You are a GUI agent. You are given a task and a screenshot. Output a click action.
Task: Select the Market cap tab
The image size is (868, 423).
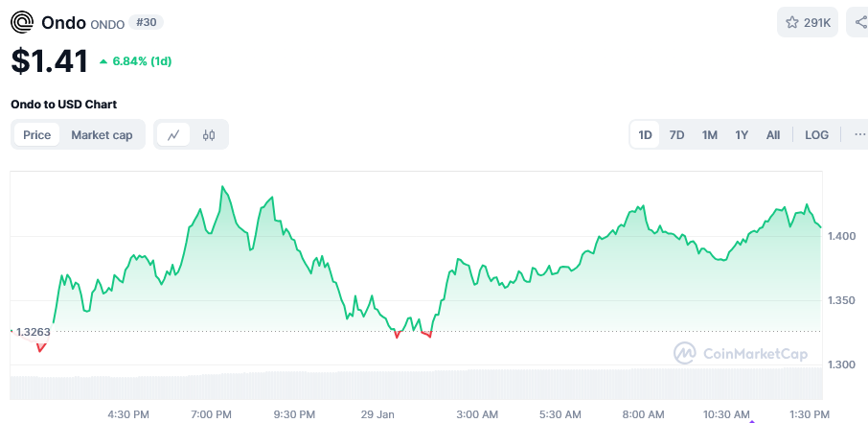click(x=102, y=134)
